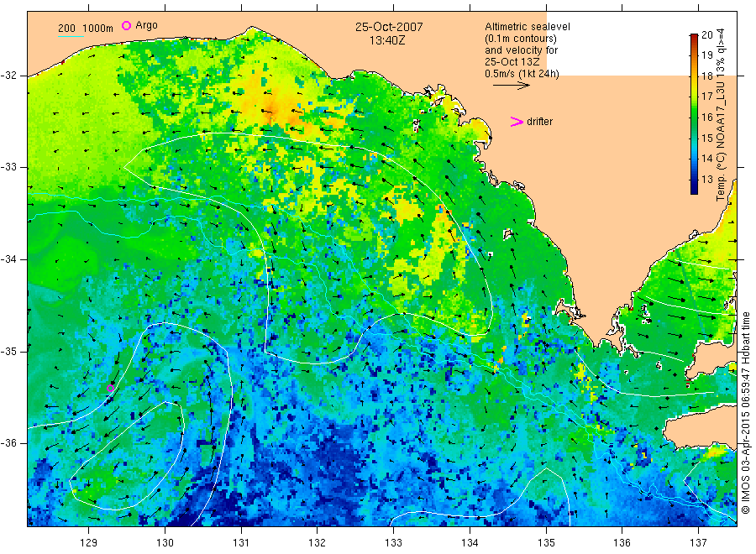Click longitude axis label 129

pyautogui.click(x=89, y=543)
